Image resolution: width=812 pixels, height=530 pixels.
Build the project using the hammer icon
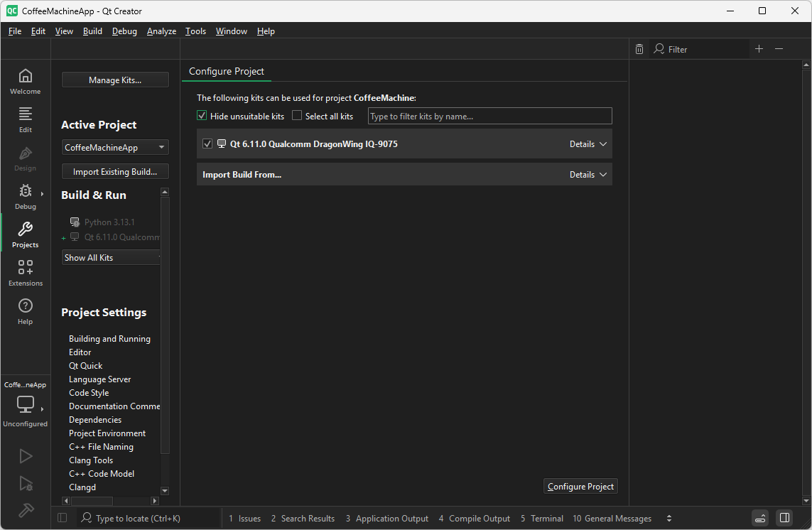point(25,510)
